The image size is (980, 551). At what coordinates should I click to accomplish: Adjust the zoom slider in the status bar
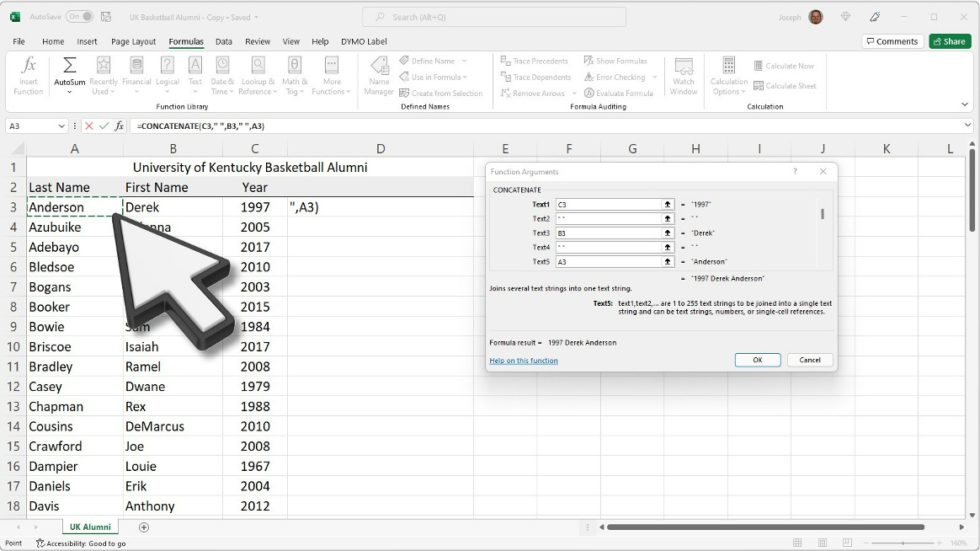tap(902, 543)
